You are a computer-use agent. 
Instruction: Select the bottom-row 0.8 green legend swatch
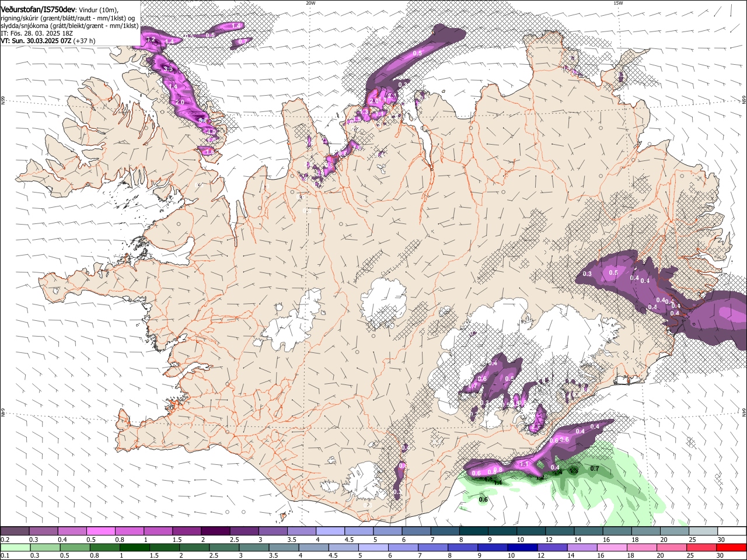tap(105, 547)
